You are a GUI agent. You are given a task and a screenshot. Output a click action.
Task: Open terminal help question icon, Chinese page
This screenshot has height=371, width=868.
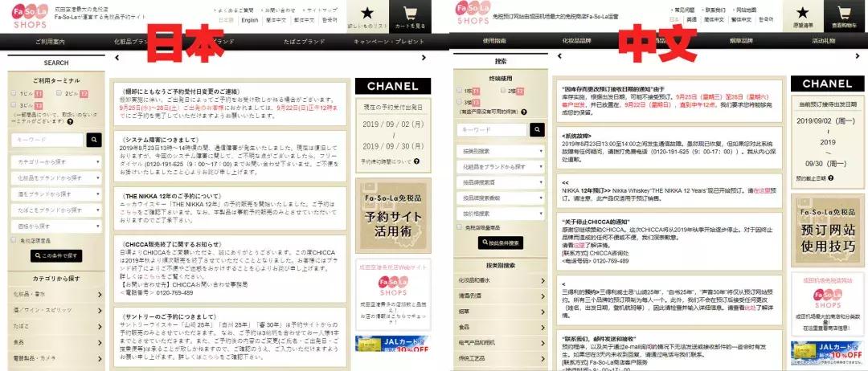coord(524,112)
